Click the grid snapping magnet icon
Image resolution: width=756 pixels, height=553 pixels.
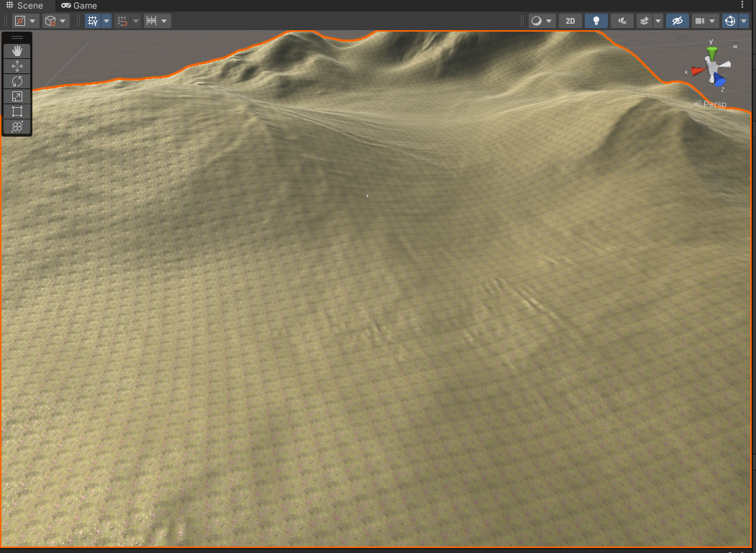coord(122,21)
